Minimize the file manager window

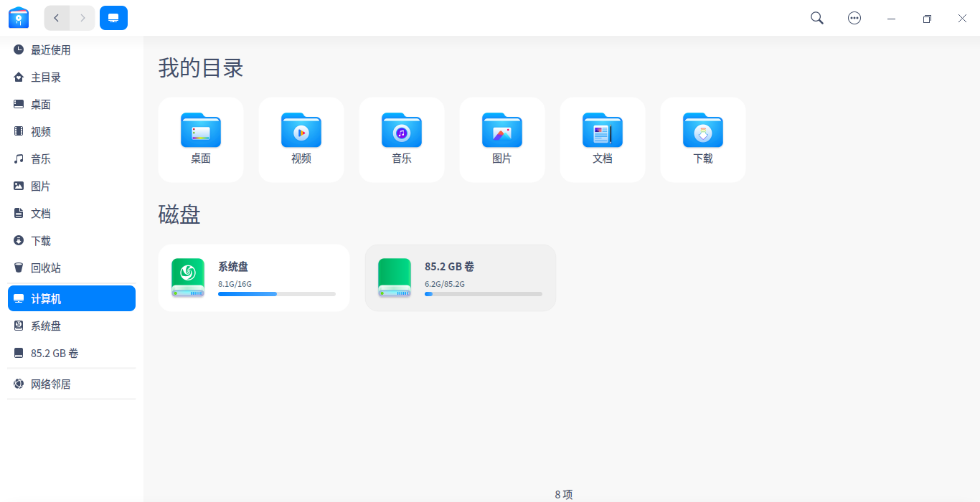[x=892, y=19]
